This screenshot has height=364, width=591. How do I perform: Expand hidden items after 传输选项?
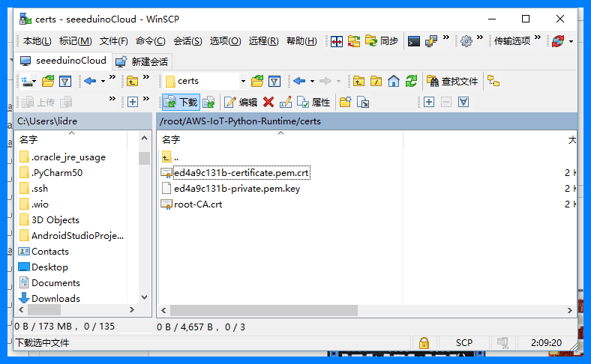tap(538, 37)
